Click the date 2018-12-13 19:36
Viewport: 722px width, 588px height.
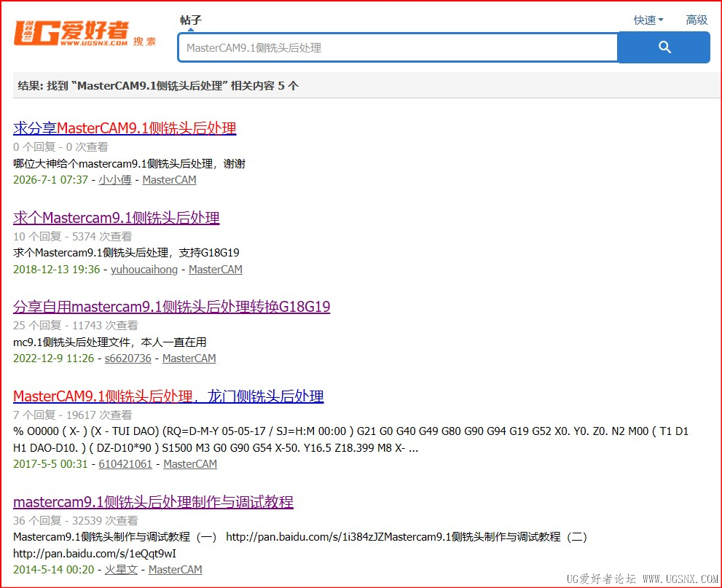(x=57, y=270)
